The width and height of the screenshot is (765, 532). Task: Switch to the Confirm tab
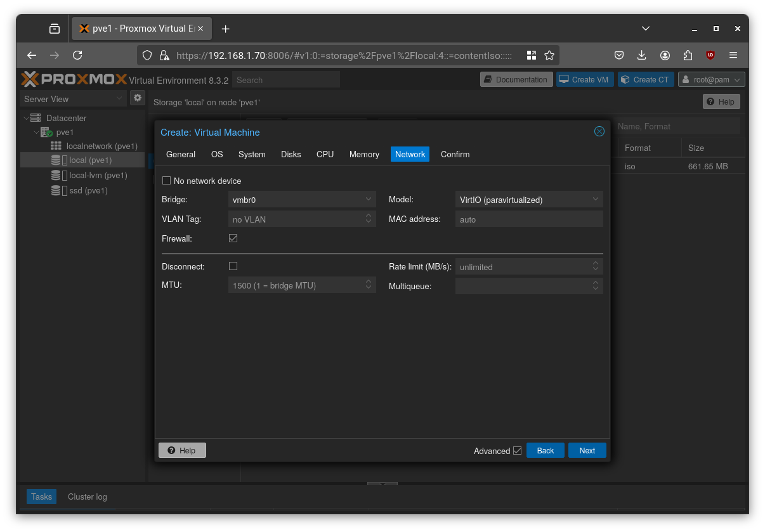coord(455,154)
